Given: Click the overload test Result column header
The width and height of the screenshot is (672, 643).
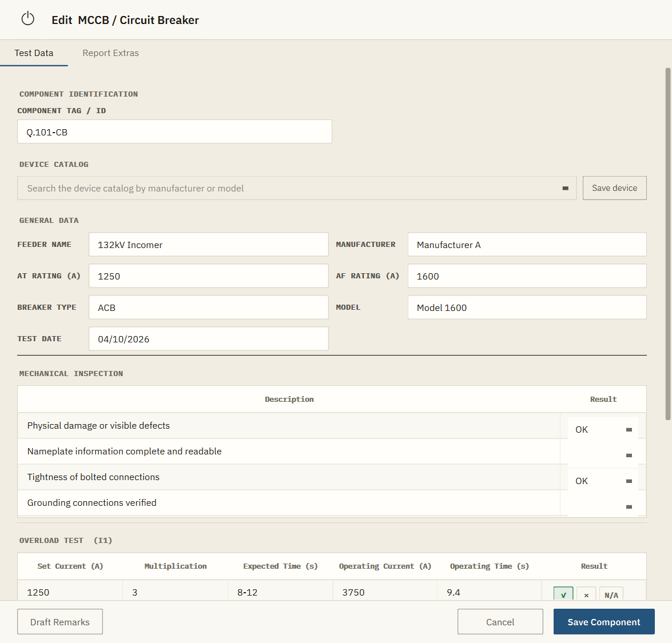Looking at the screenshot, I should click(x=594, y=566).
